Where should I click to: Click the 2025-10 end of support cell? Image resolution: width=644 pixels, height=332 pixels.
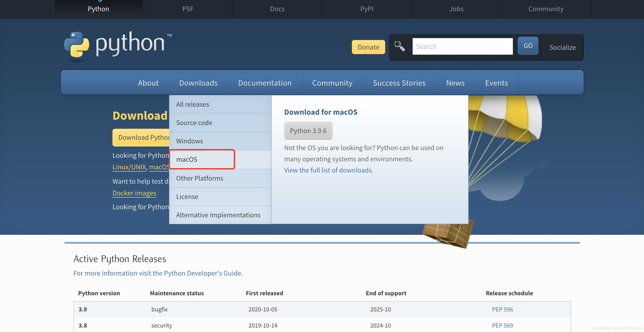[x=380, y=309]
